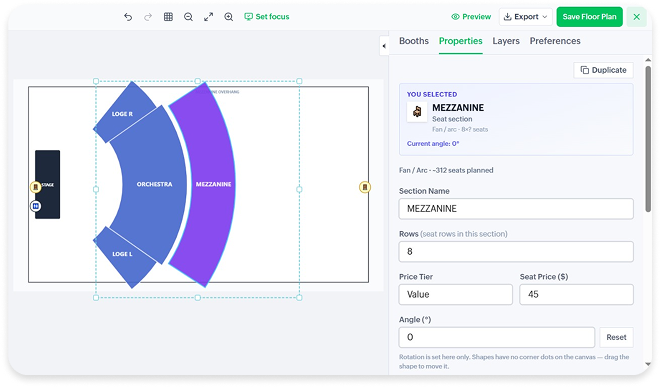Click the door icon beside the stage
661x388 pixels.
[35, 186]
